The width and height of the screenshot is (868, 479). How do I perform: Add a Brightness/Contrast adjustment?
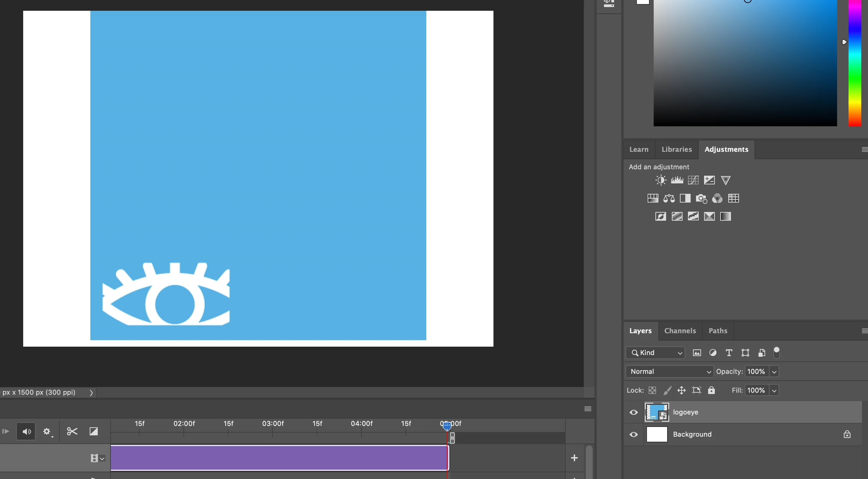(661, 180)
